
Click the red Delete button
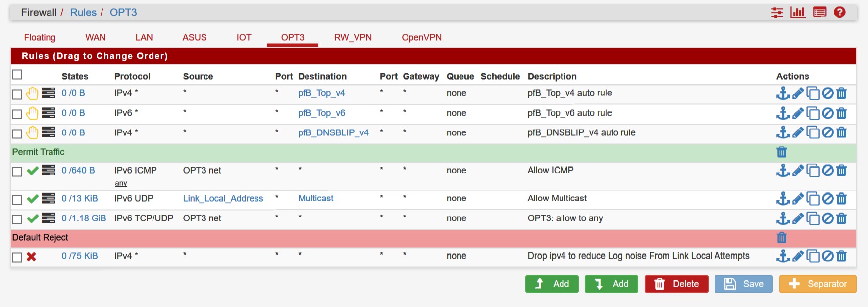coord(676,284)
